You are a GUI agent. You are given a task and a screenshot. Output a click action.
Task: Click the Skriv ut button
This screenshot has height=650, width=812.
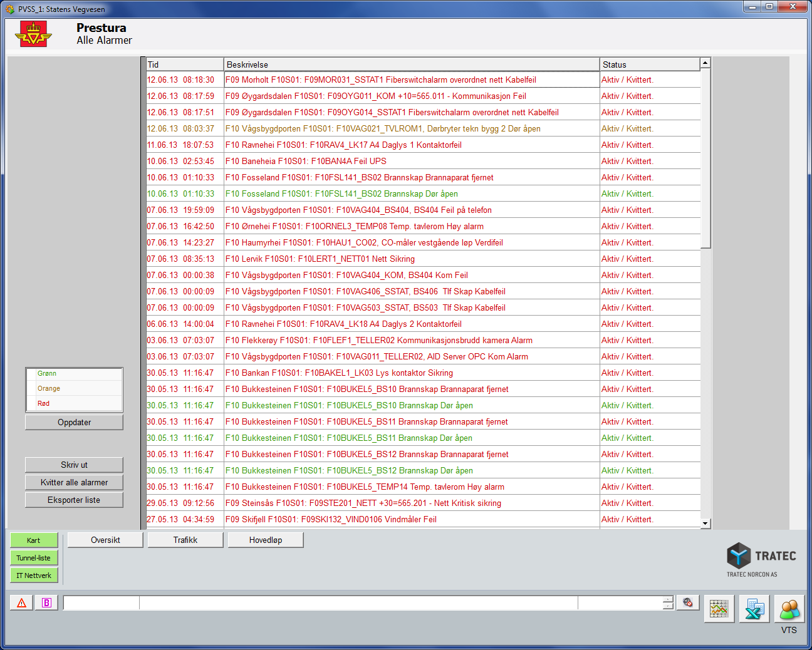pyautogui.click(x=74, y=465)
